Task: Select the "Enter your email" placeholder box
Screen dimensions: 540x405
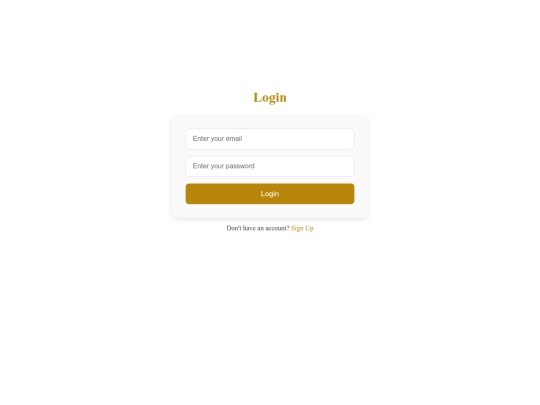Action: point(270,139)
